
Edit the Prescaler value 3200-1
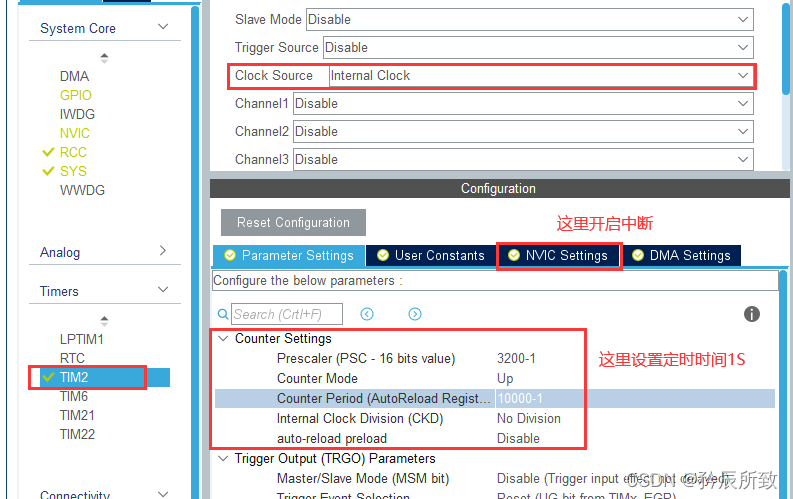click(x=516, y=358)
